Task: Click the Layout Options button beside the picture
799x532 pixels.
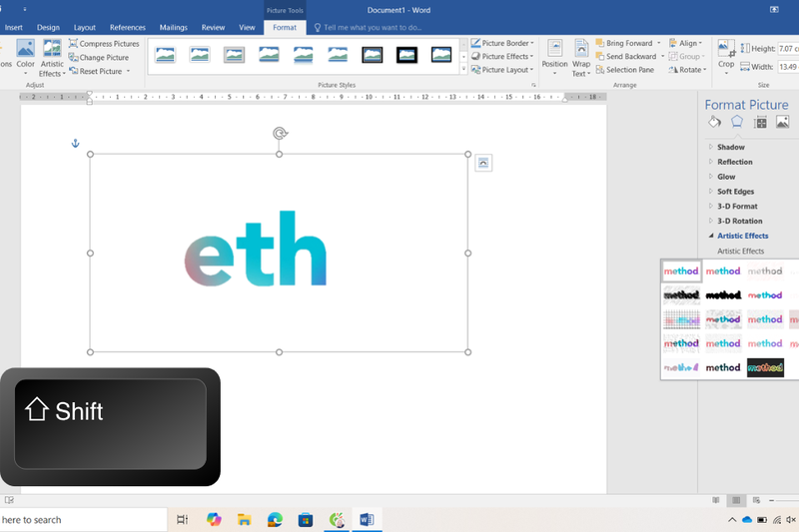Action: point(483,163)
